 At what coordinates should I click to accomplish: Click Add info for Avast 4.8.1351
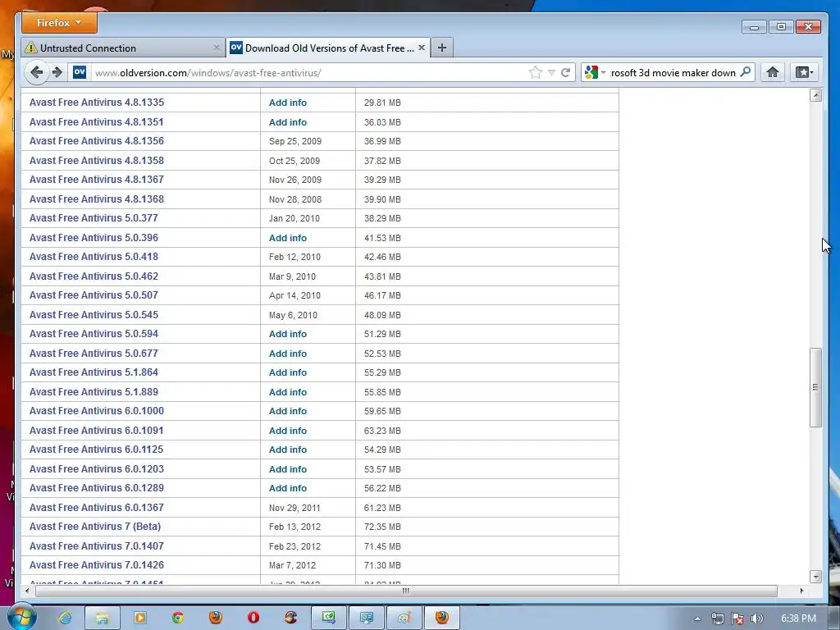pyautogui.click(x=288, y=122)
